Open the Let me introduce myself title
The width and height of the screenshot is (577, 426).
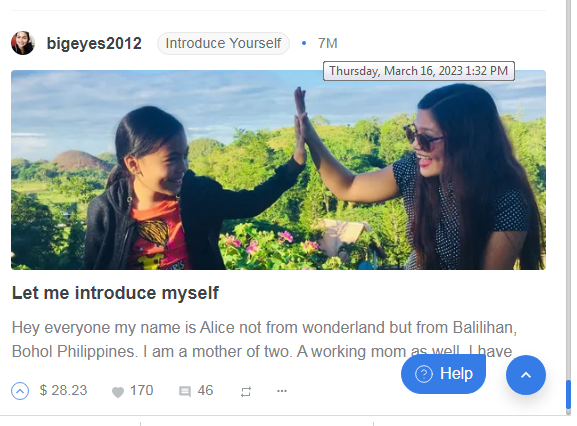pos(115,293)
